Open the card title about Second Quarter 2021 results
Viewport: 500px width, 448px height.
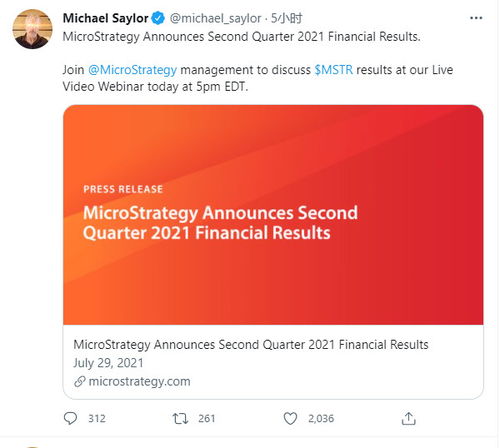[x=251, y=345]
